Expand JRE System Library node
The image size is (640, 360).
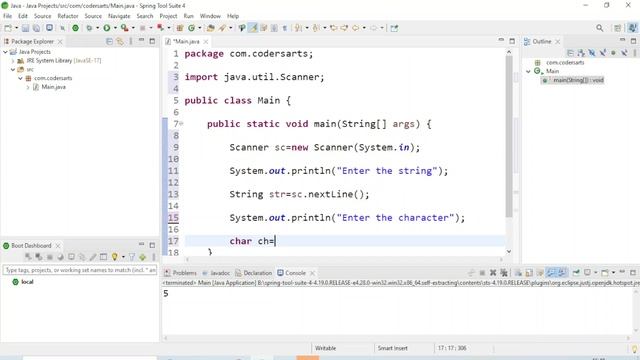(13, 61)
